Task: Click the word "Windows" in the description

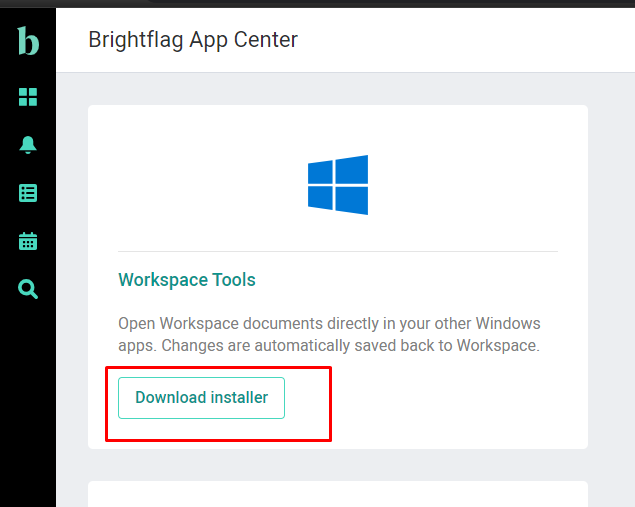Action: click(x=508, y=324)
